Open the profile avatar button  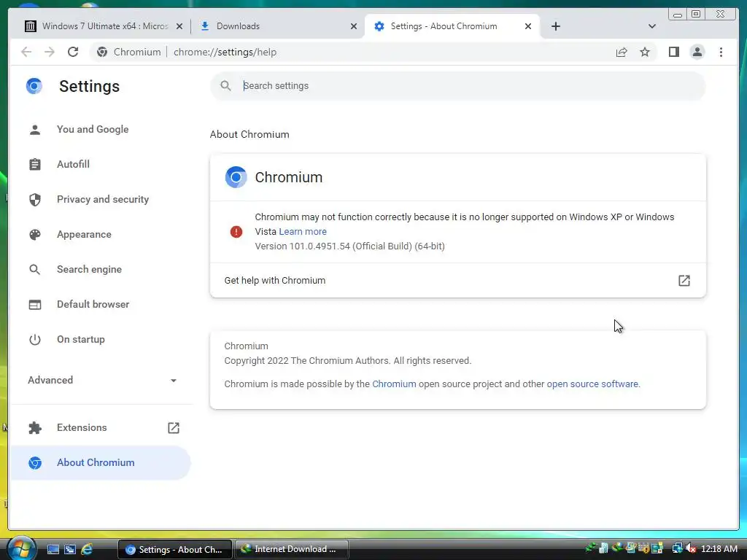697,52
